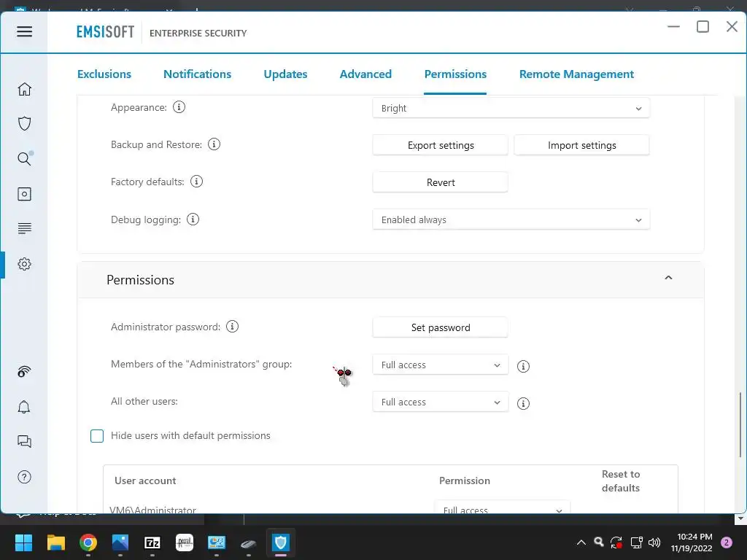The width and height of the screenshot is (747, 560).
Task: Open Administrators group access dropdown
Action: point(440,365)
